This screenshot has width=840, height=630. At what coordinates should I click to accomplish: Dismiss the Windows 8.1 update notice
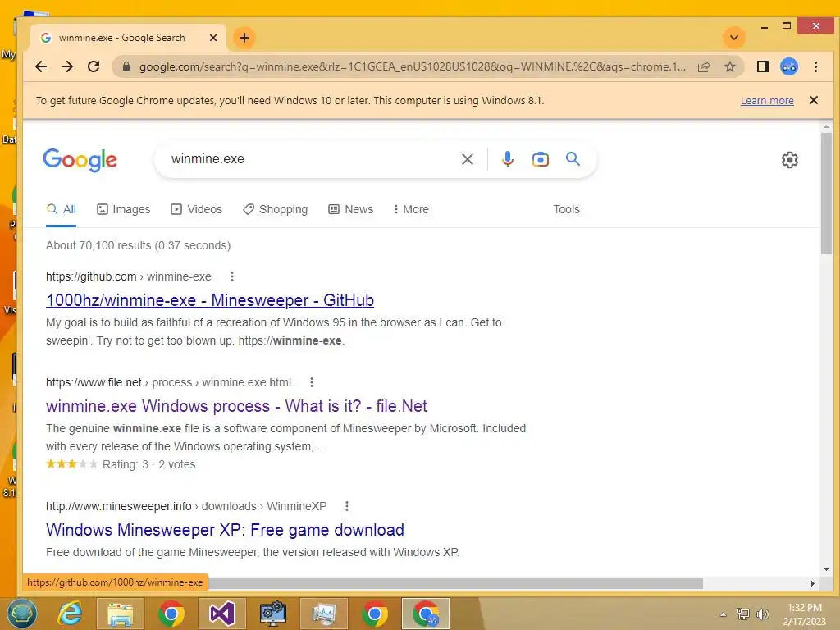[x=813, y=100]
